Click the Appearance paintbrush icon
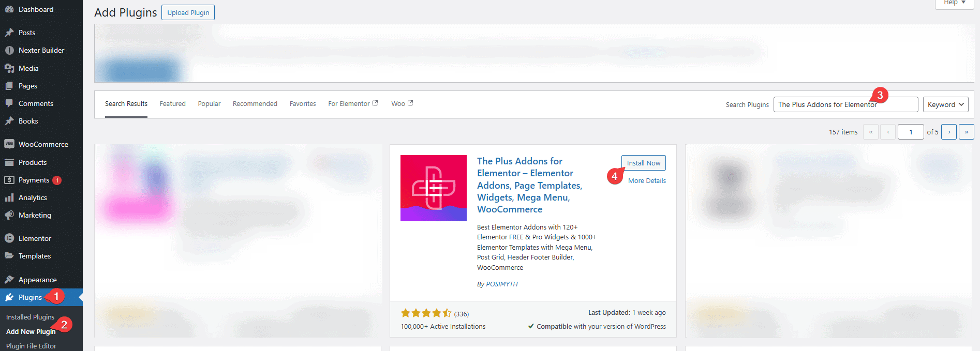Image resolution: width=980 pixels, height=351 pixels. pos(9,280)
